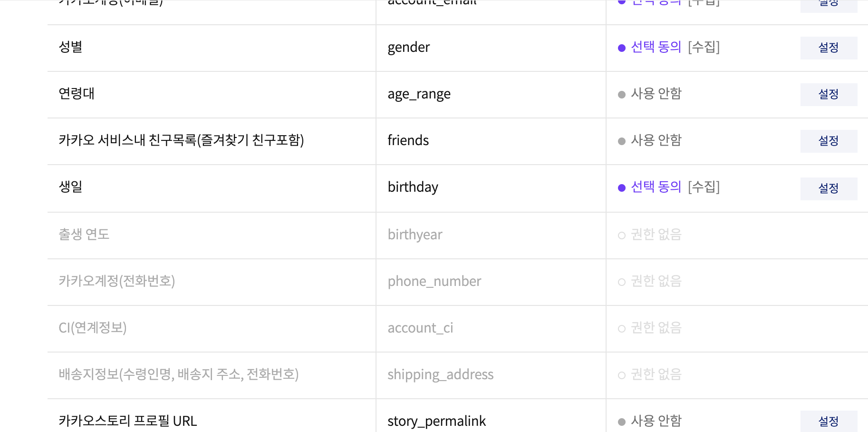868x432 pixels.
Task: Click the 설정 button for age_range
Action: tap(828, 94)
